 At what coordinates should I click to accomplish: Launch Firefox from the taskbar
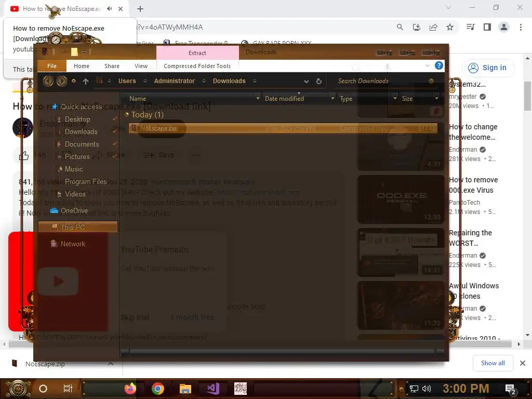pyautogui.click(x=130, y=389)
